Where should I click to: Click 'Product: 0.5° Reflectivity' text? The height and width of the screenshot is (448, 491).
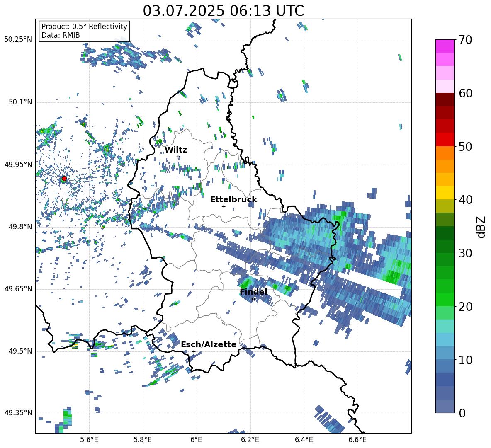tap(84, 27)
